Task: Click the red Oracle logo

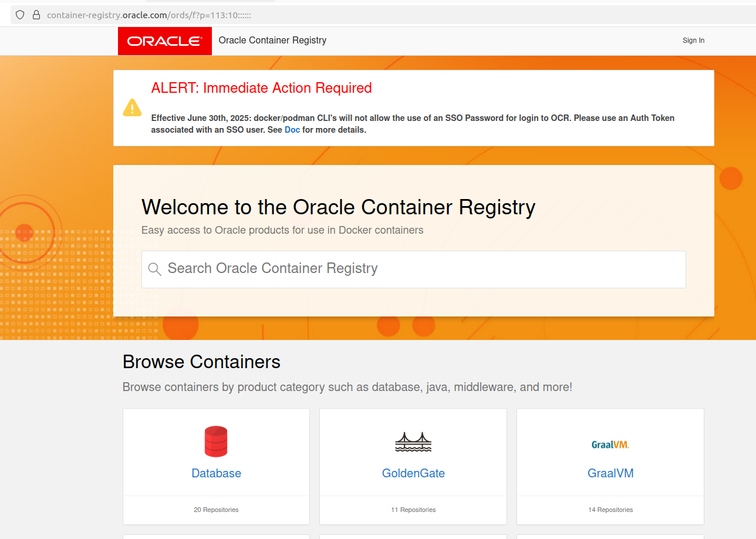Action: click(x=164, y=41)
